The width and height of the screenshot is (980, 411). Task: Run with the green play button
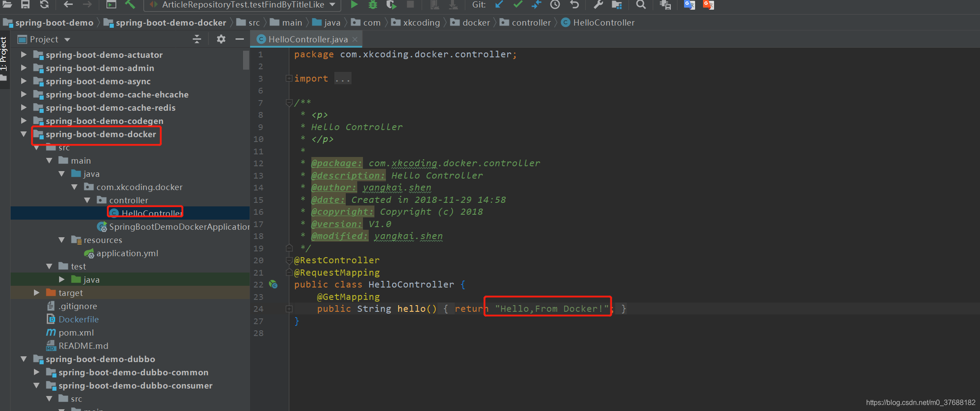pos(354,4)
